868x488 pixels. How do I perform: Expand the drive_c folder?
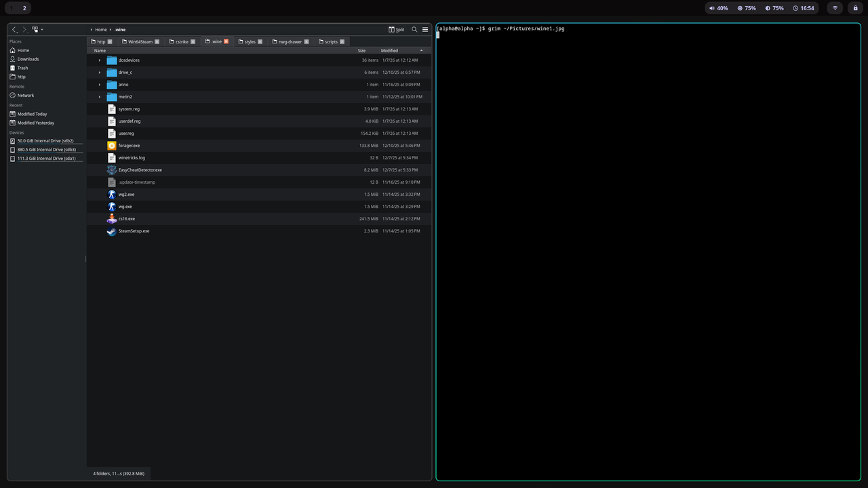click(100, 73)
